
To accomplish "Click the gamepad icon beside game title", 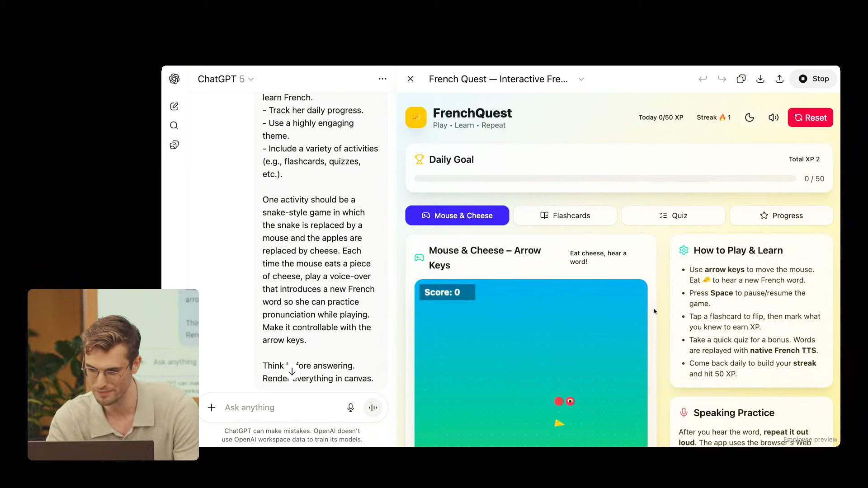I will click(419, 258).
